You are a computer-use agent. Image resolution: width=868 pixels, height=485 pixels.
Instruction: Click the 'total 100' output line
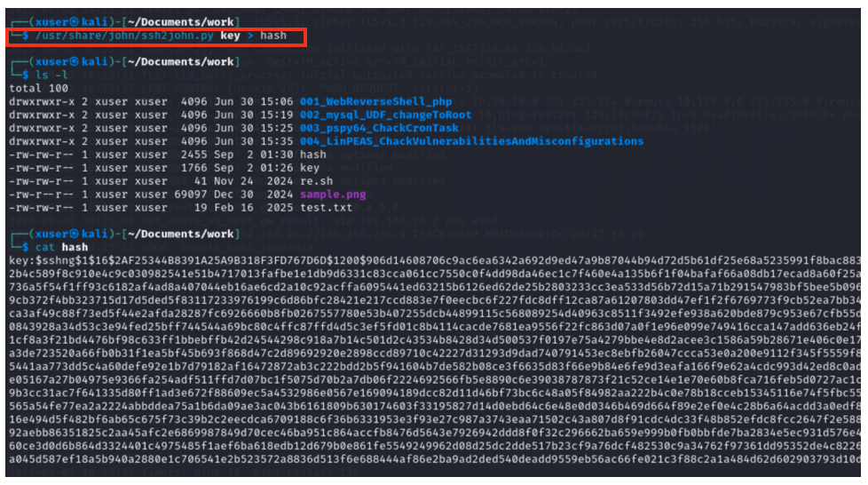(38, 88)
